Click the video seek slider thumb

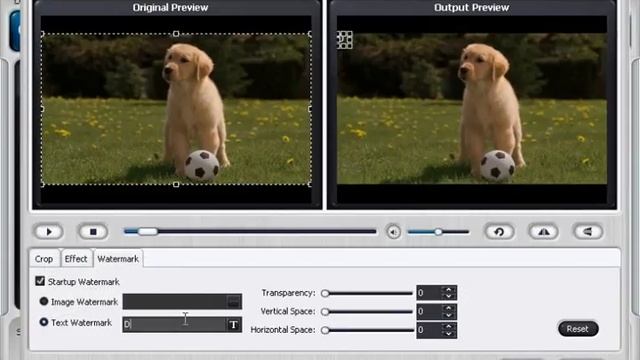pos(147,232)
